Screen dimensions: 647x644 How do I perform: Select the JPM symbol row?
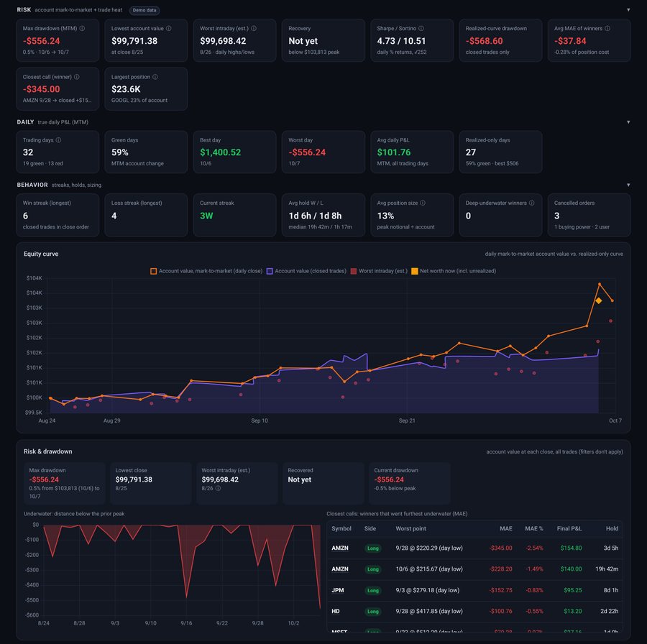pyautogui.click(x=474, y=590)
